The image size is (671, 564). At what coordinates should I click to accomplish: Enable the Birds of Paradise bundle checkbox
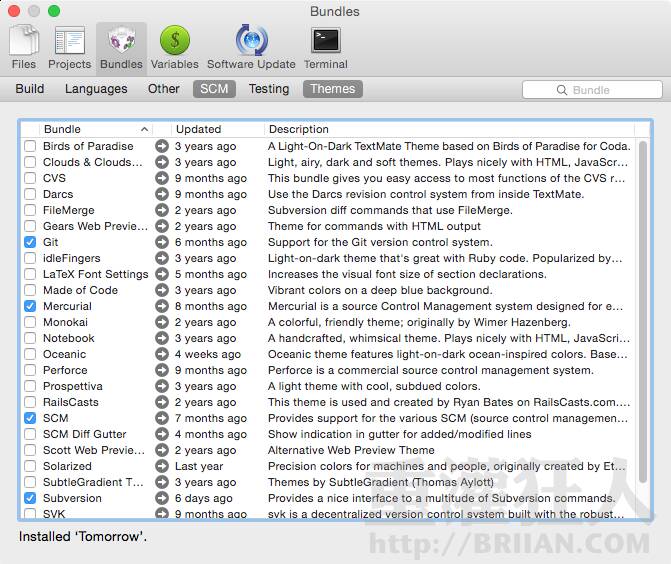(30, 146)
